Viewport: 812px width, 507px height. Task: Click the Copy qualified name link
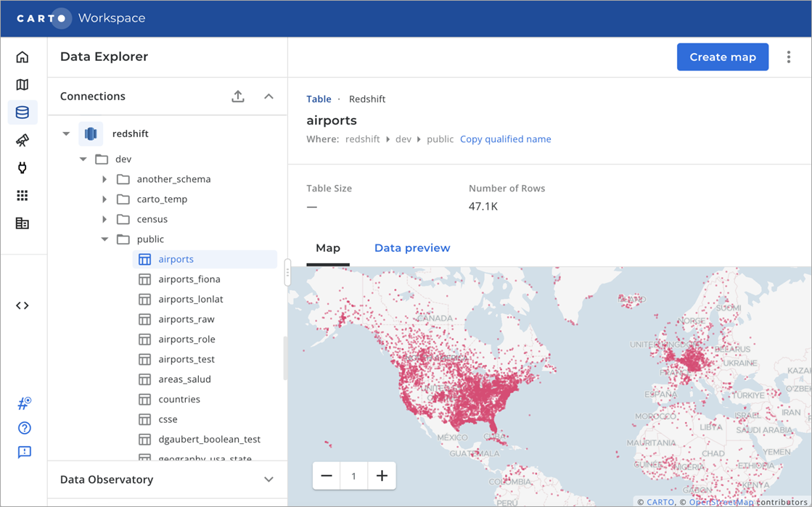pyautogui.click(x=506, y=139)
